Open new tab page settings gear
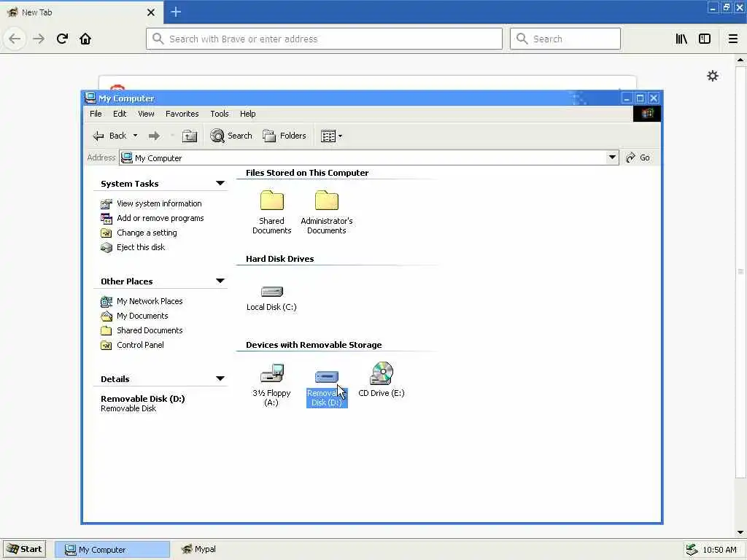Image resolution: width=747 pixels, height=560 pixels. coord(712,76)
